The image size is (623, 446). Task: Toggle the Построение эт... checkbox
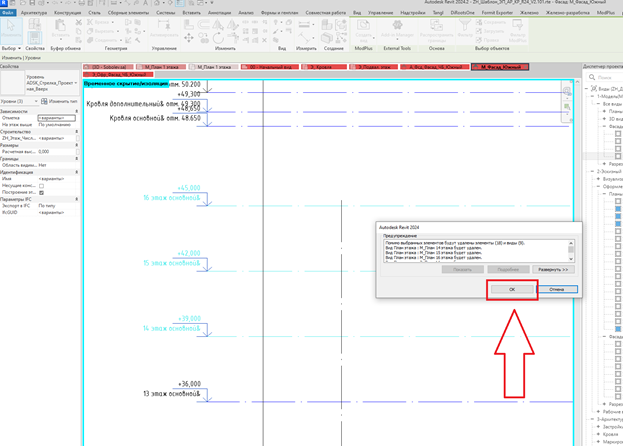tap(42, 193)
